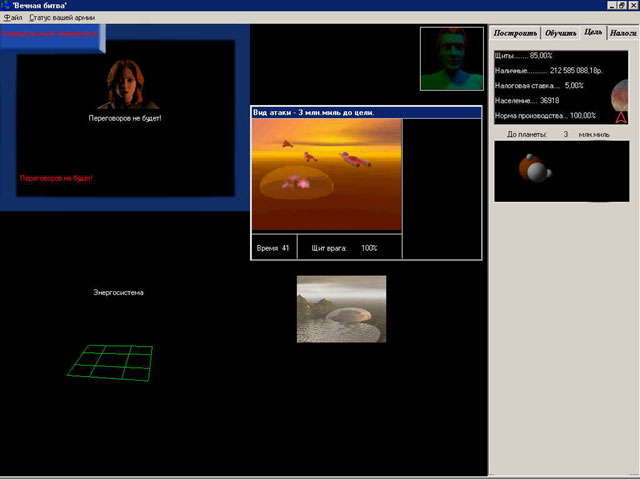This screenshot has width=640, height=480.
Task: Click the green-lit alien portrait
Action: [452, 59]
